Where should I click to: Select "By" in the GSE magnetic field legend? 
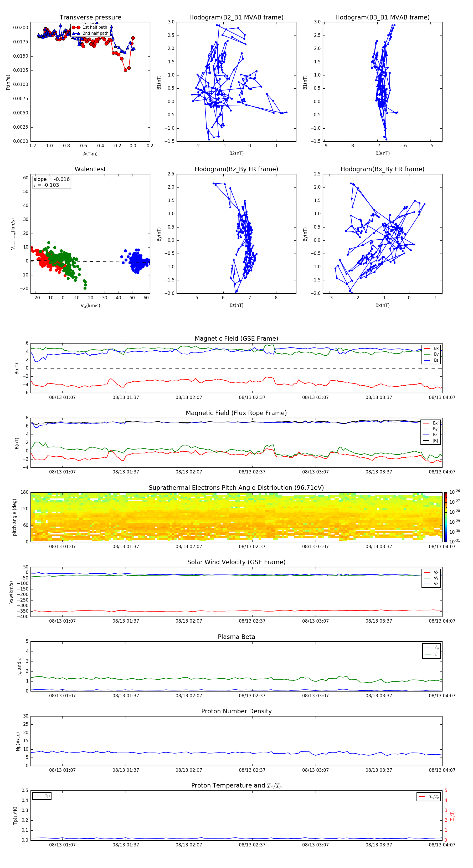(x=431, y=354)
